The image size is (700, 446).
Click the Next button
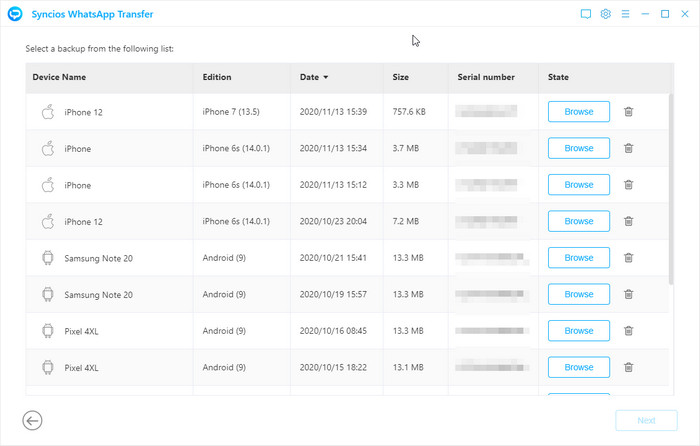pos(646,421)
